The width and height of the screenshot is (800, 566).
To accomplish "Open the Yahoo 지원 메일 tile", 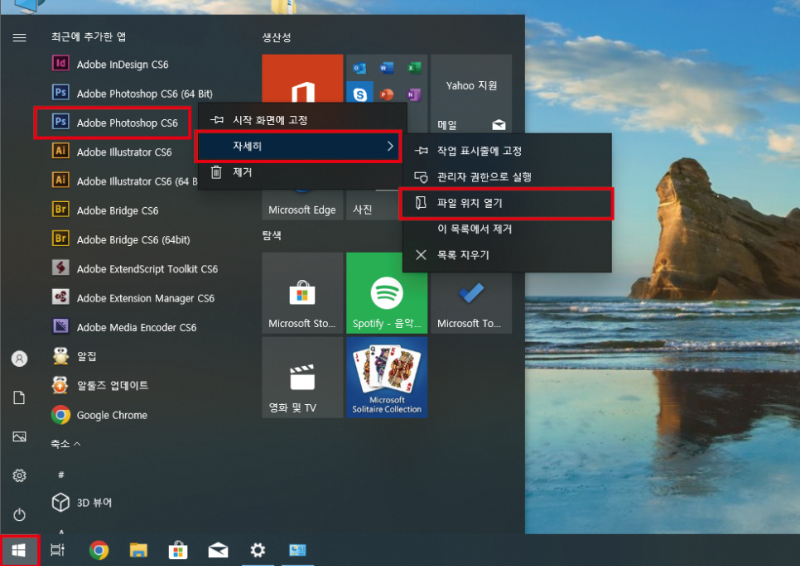I will coord(471,94).
